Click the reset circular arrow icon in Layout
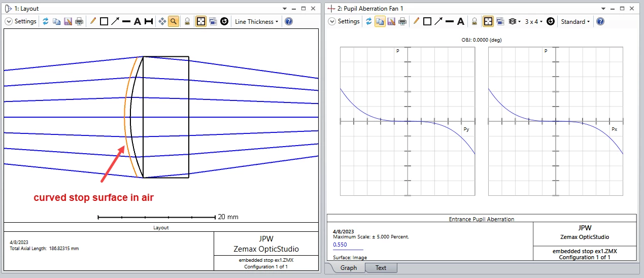 [x=224, y=21]
